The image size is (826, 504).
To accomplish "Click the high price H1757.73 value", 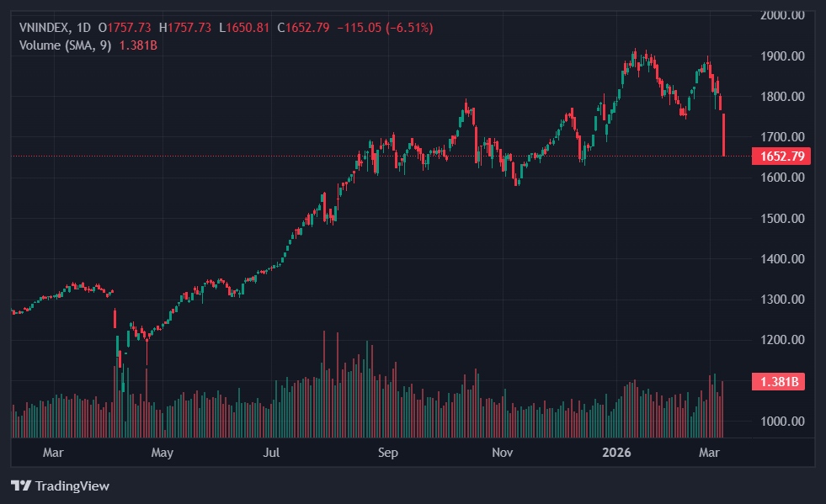I will click(189, 28).
